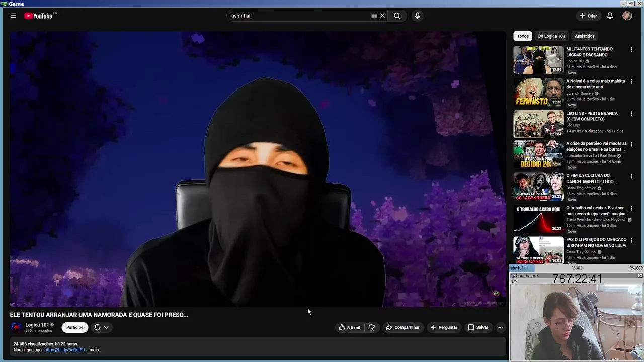Like the video with 5,5 mil
The height and width of the screenshot is (362, 644).
pyautogui.click(x=349, y=327)
